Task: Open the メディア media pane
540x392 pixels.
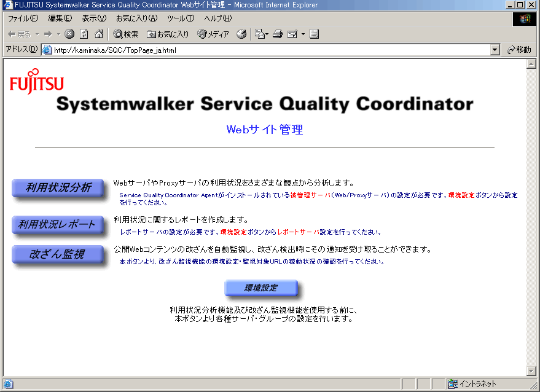Action: pyautogui.click(x=213, y=34)
